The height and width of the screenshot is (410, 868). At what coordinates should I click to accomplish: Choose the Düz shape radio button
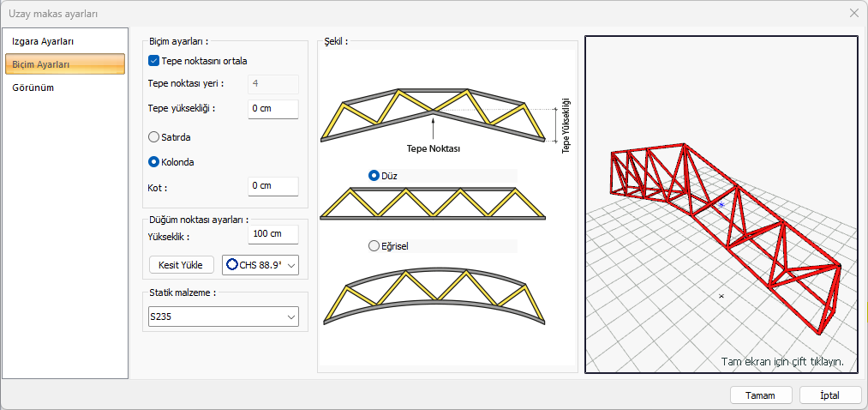(x=374, y=175)
